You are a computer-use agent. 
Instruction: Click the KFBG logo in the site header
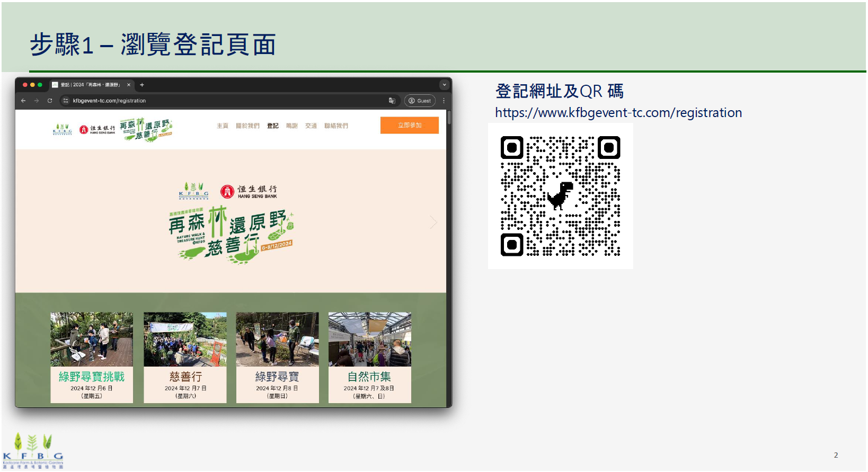tap(63, 129)
